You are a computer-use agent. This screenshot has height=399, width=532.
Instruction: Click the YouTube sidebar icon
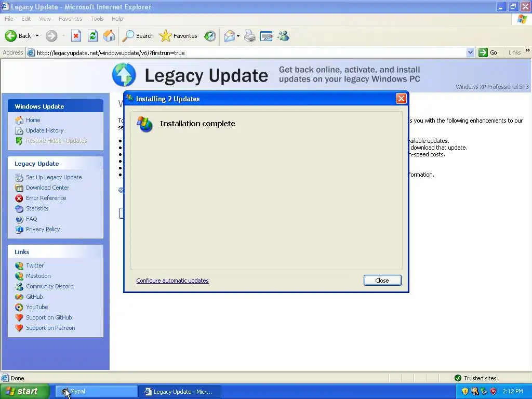click(x=19, y=308)
